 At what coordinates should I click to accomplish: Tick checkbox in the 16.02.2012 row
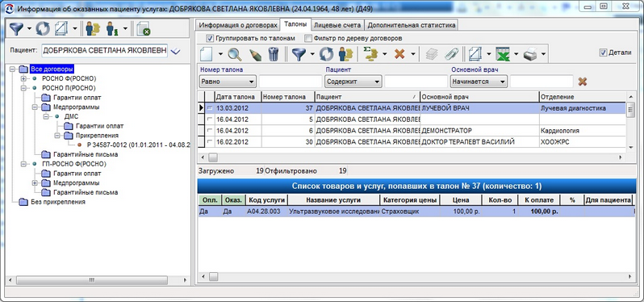click(x=210, y=142)
